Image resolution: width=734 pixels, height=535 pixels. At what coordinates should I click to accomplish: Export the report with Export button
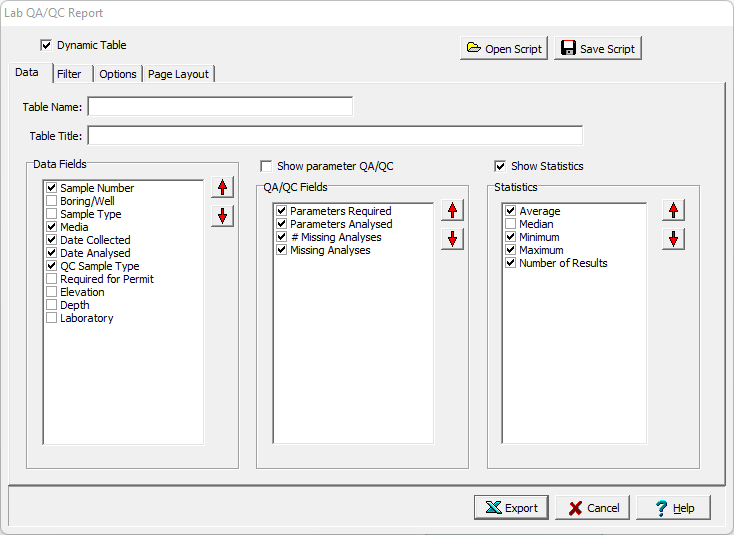point(511,508)
